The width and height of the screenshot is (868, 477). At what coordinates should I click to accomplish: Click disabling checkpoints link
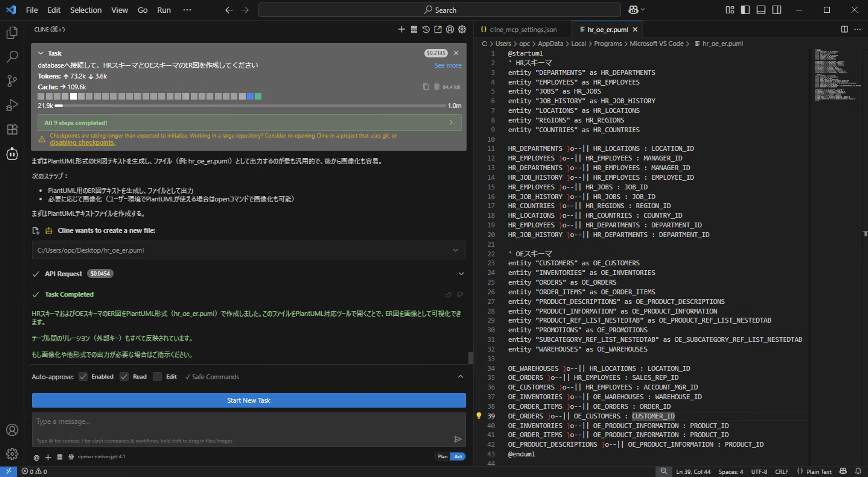point(82,143)
